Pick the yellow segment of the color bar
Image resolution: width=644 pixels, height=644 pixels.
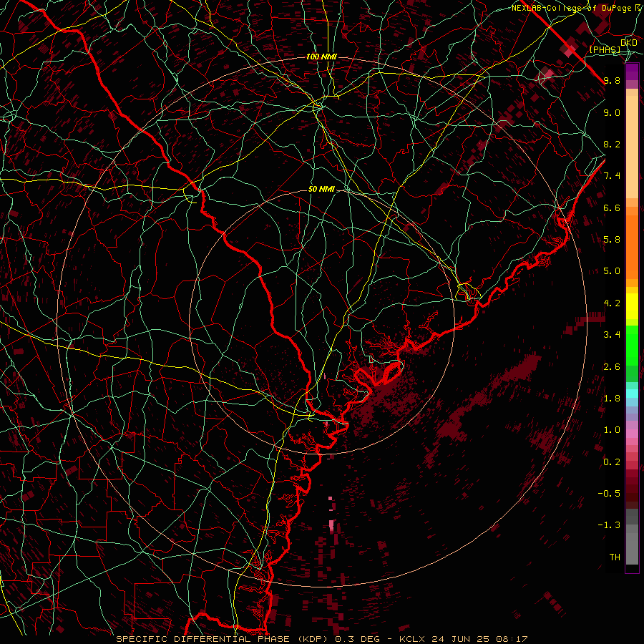632,306
